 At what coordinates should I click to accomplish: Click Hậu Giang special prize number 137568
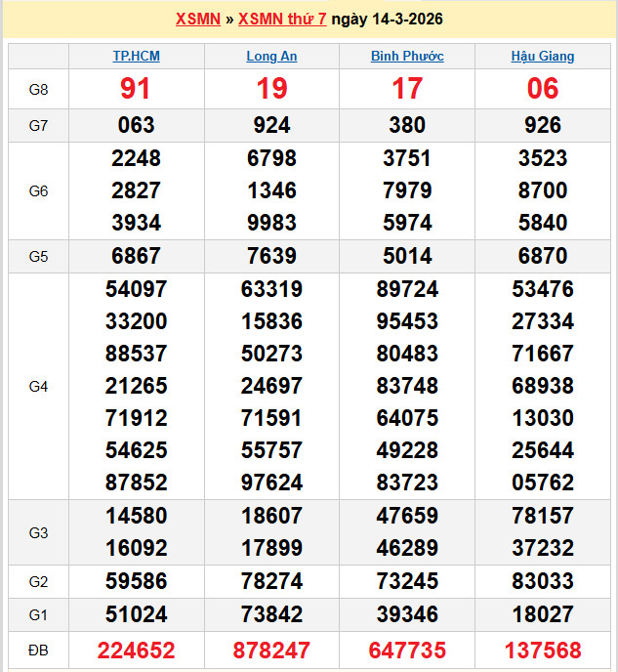pyautogui.click(x=543, y=651)
